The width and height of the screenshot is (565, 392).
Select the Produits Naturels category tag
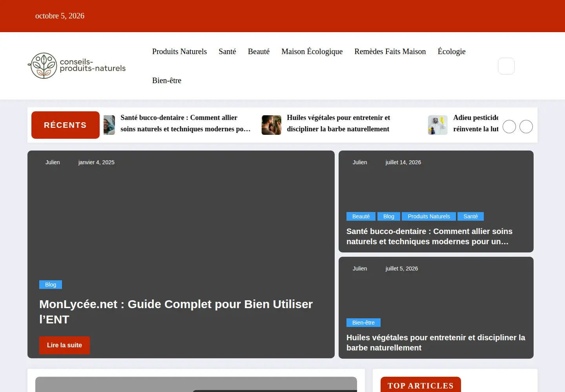[429, 216]
